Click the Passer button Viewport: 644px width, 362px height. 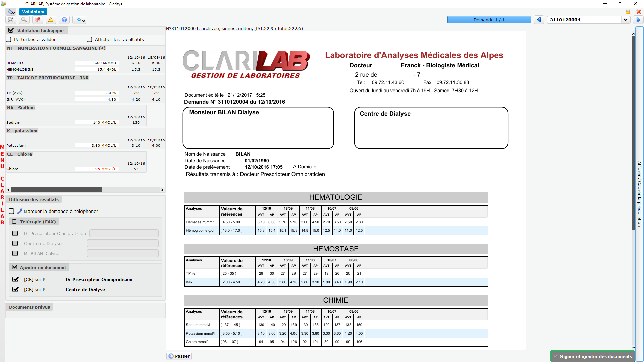[x=179, y=356]
